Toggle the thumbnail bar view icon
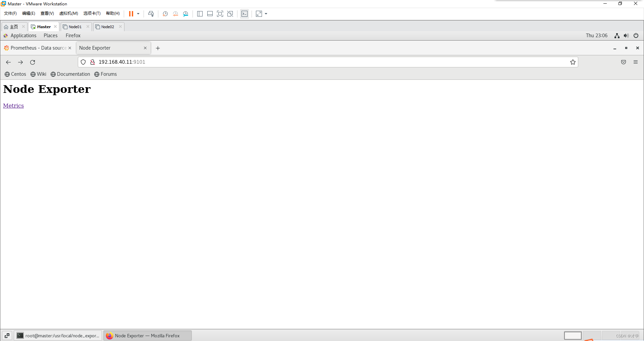 point(210,14)
